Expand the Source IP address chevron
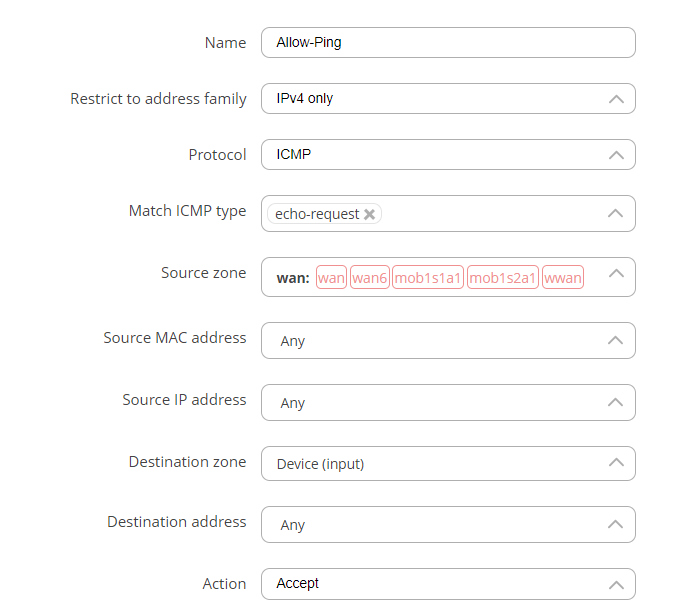This screenshot has height=616, width=693. pos(616,402)
